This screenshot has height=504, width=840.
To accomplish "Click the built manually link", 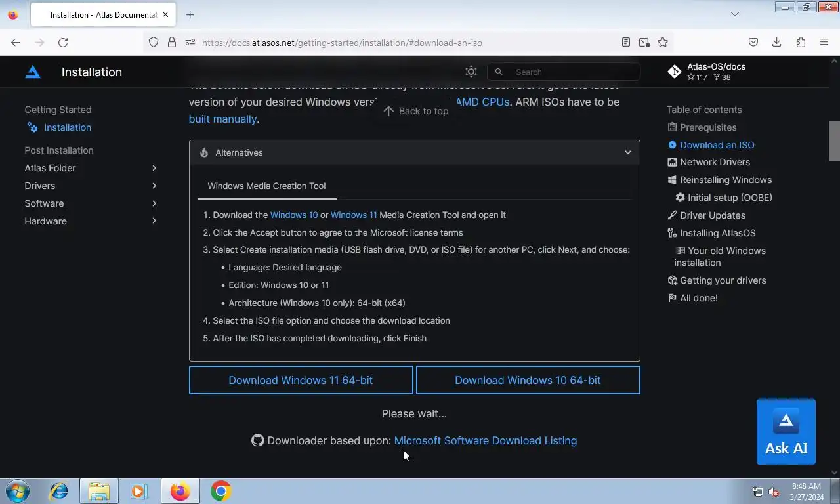I will (222, 119).
